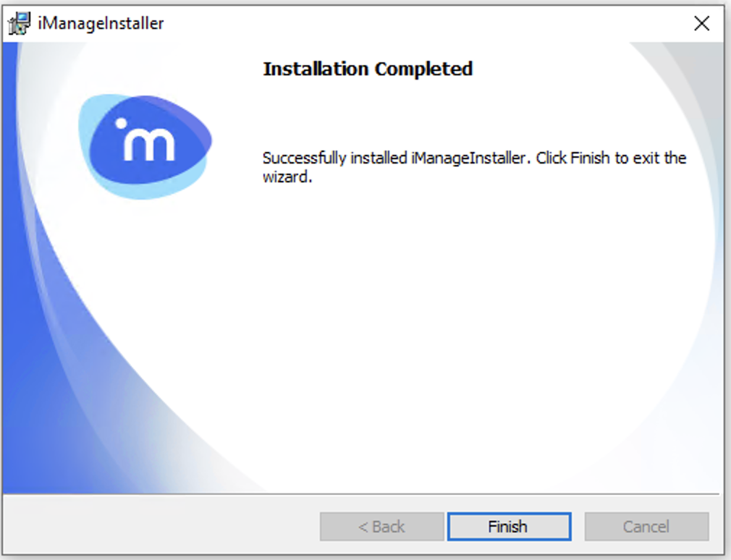Click empty area of the title bar

pyautogui.click(x=420, y=23)
